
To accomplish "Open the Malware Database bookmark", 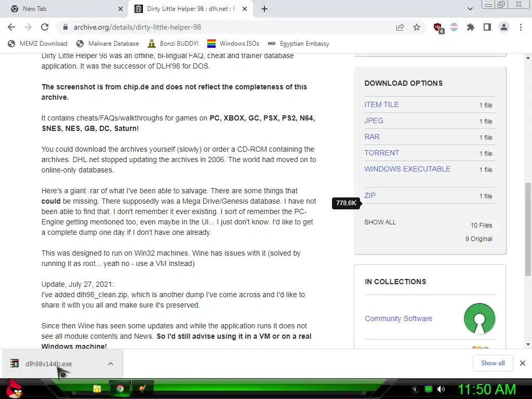I will click(108, 44).
